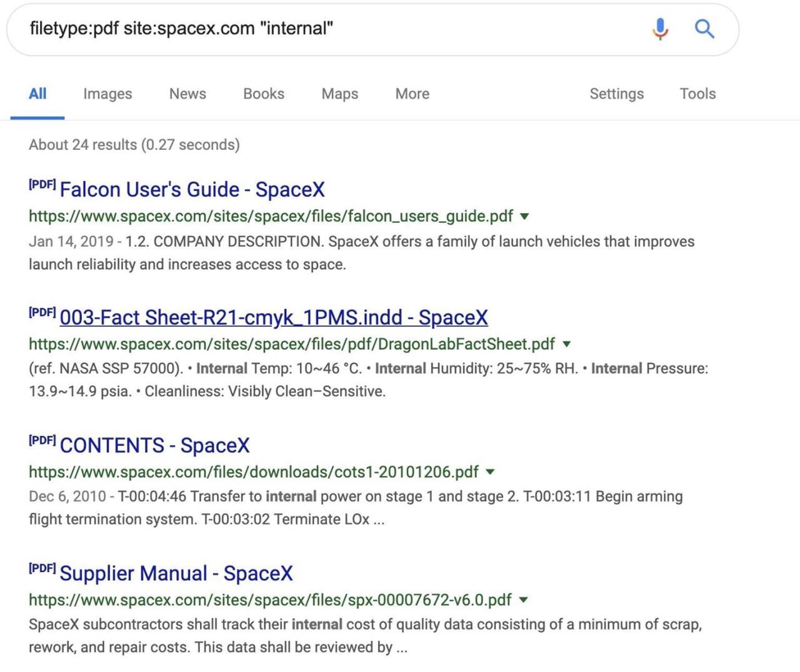The width and height of the screenshot is (800, 672).
Task: Open the 003-Fact Sheet-R21 result link
Action: (x=273, y=318)
